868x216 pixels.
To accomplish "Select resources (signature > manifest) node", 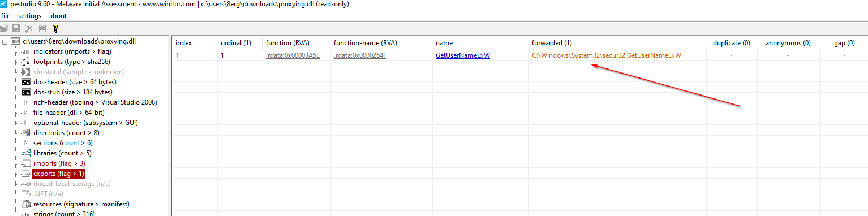I will click(x=81, y=204).
